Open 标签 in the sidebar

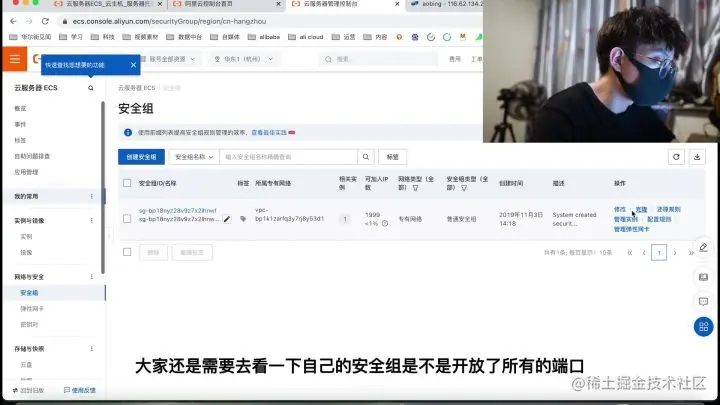(20, 140)
